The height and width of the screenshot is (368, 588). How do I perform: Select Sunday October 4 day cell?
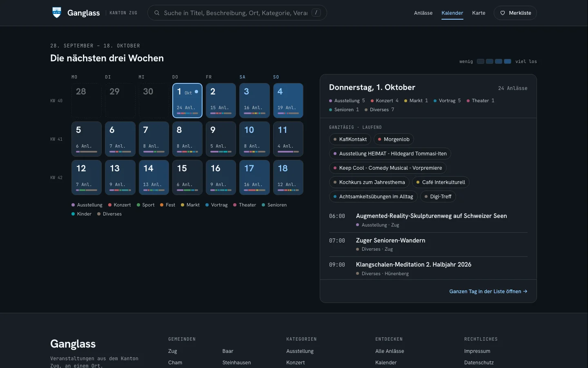point(288,101)
